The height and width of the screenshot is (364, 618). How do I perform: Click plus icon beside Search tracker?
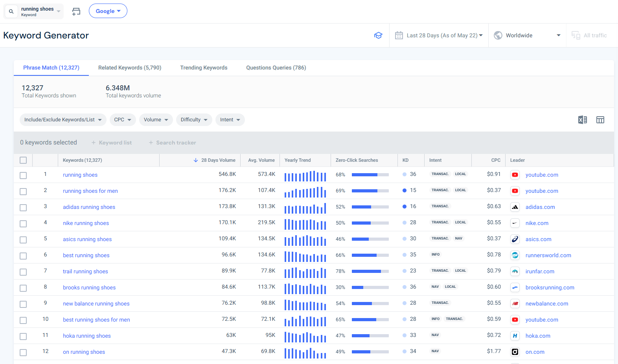point(151,143)
